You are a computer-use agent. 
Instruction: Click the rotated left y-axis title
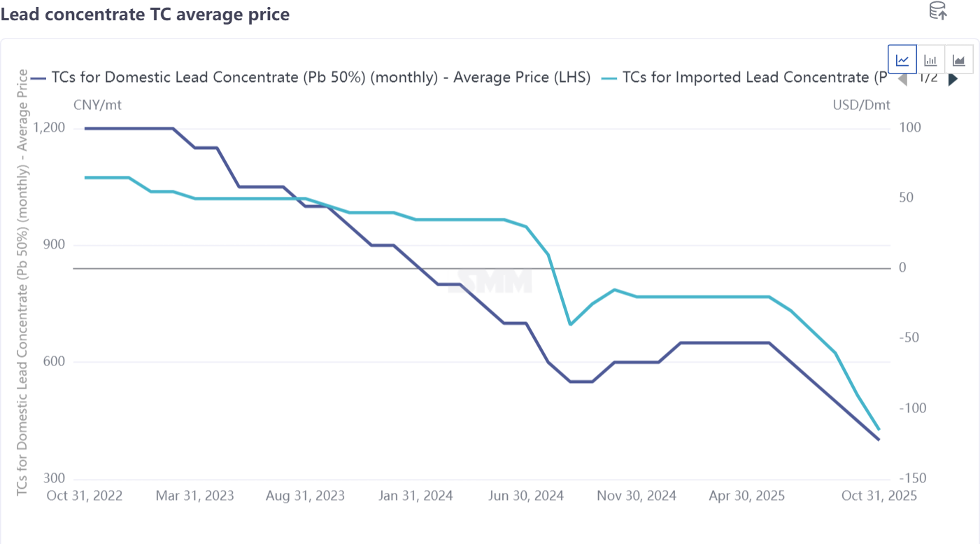coord(22,283)
